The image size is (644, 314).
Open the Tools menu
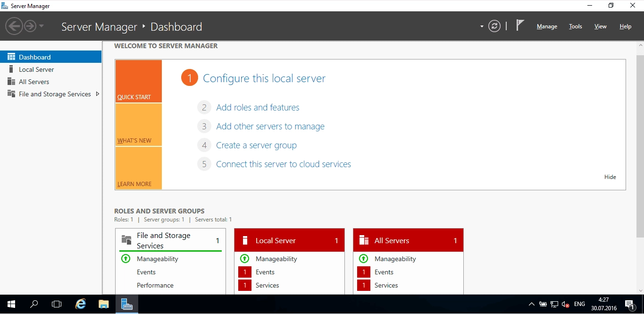coord(575,26)
